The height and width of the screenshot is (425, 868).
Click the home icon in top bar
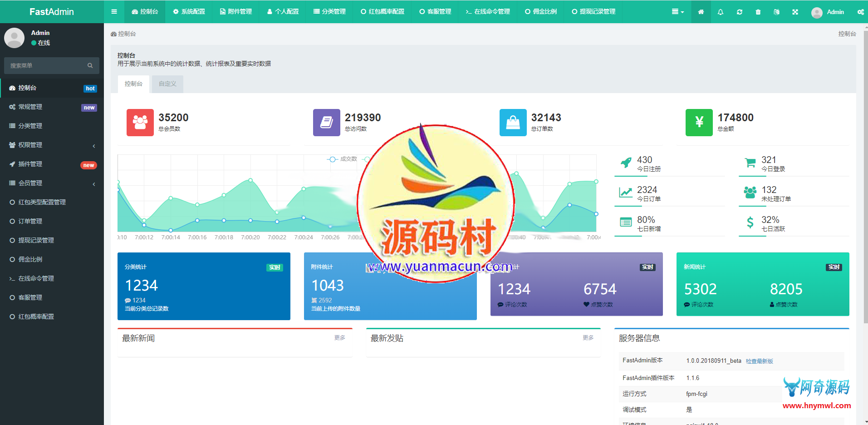click(x=701, y=12)
